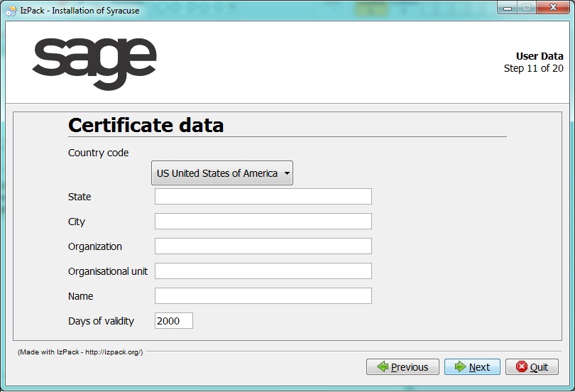This screenshot has height=392, width=575.
Task: Click the 'Step 11 of 20' indicator
Action: coord(533,69)
